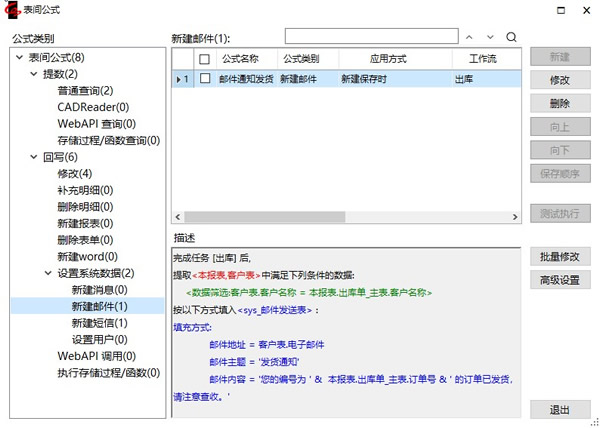Click the 修改 button on the right
The image size is (600, 428).
(559, 80)
